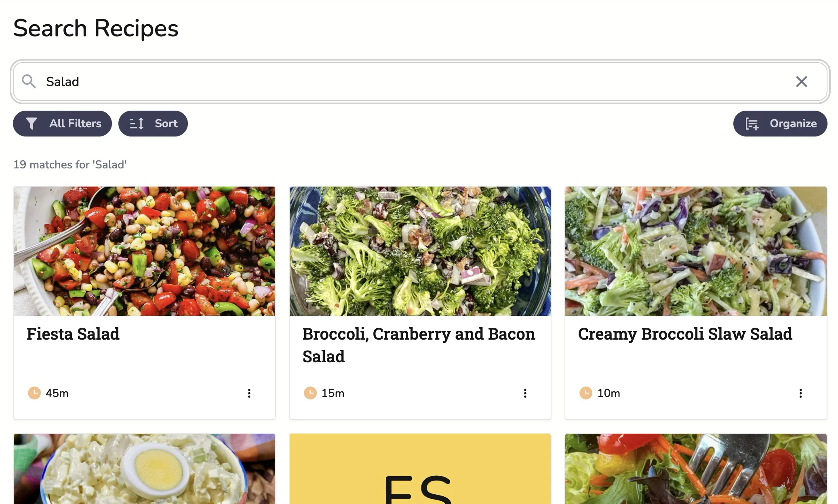Viewport: 838px width, 504px height.
Task: Clear the 'Salad' search query with the X icon
Action: pyautogui.click(x=802, y=82)
